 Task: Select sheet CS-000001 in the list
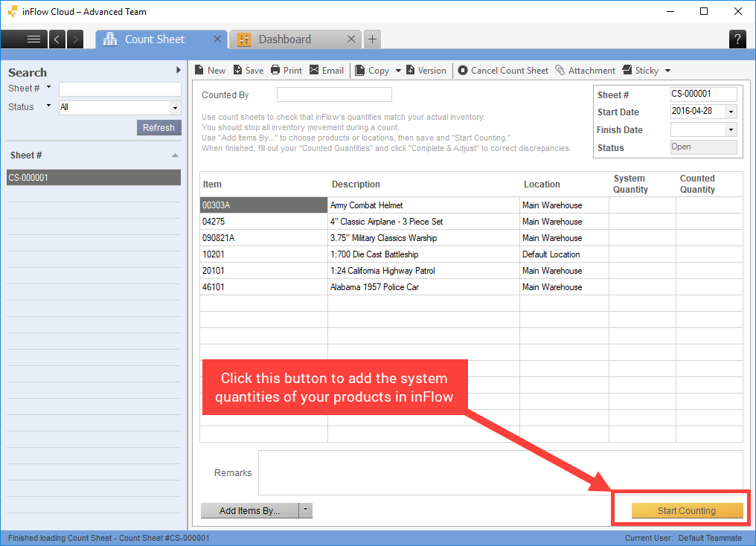[x=94, y=177]
